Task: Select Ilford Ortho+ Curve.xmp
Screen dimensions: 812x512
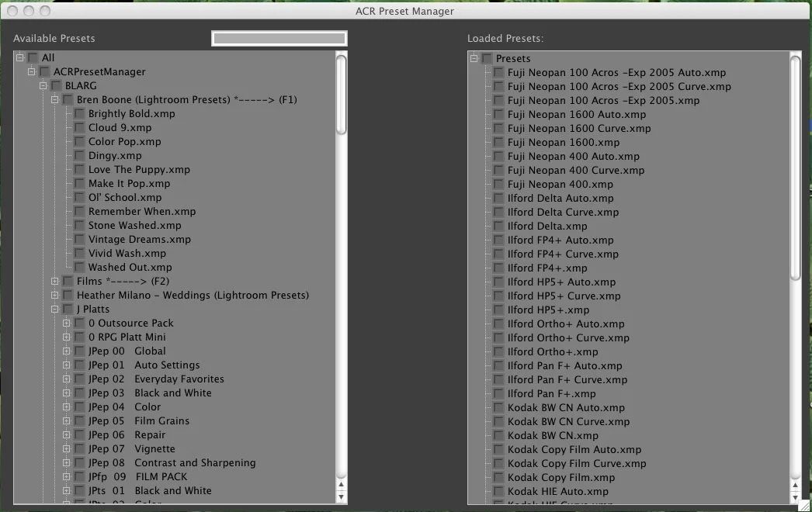Action: click(568, 338)
